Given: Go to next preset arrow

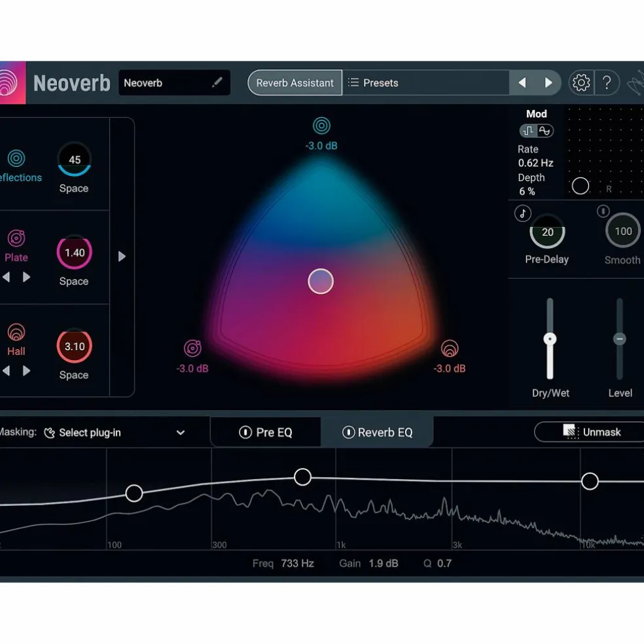Looking at the screenshot, I should [x=548, y=82].
